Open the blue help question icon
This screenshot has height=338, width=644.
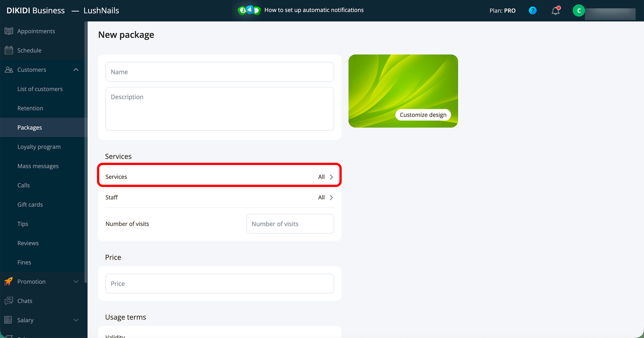click(533, 11)
